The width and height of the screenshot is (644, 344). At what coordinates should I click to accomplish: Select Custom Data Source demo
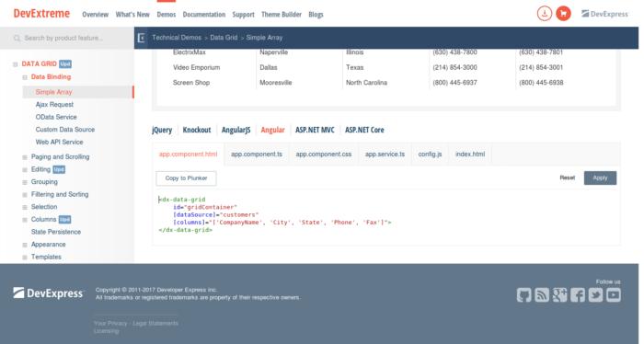point(65,130)
